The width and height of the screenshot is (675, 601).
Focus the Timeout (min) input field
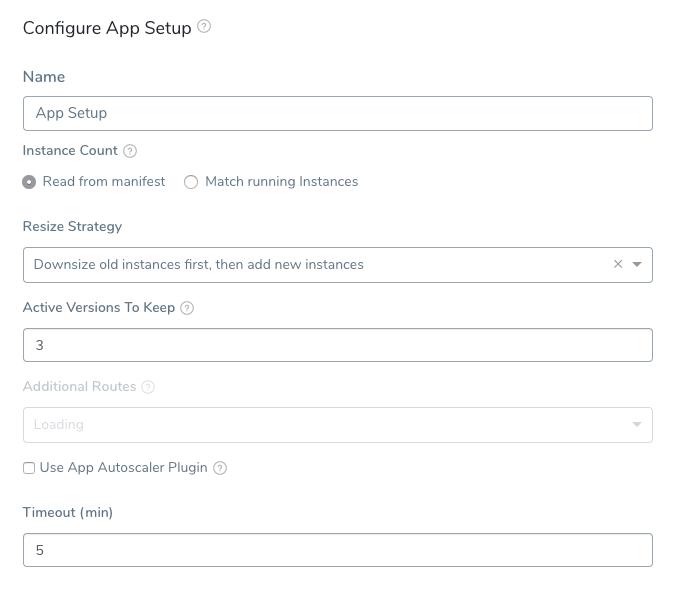[x=338, y=550]
